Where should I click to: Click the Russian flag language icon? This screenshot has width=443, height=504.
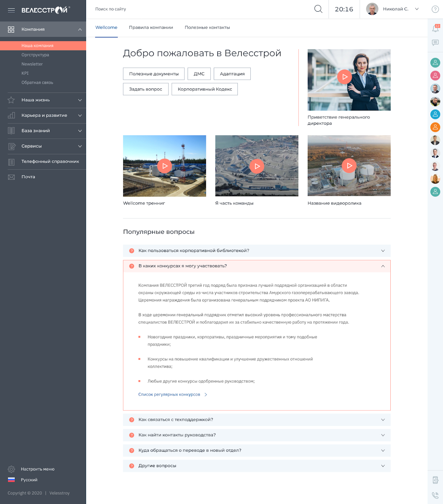tap(11, 480)
